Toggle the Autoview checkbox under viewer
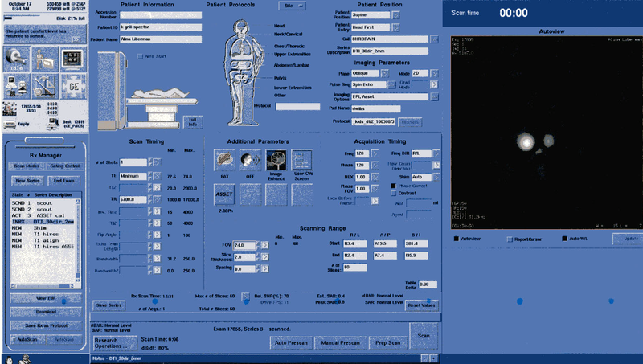 (x=457, y=239)
